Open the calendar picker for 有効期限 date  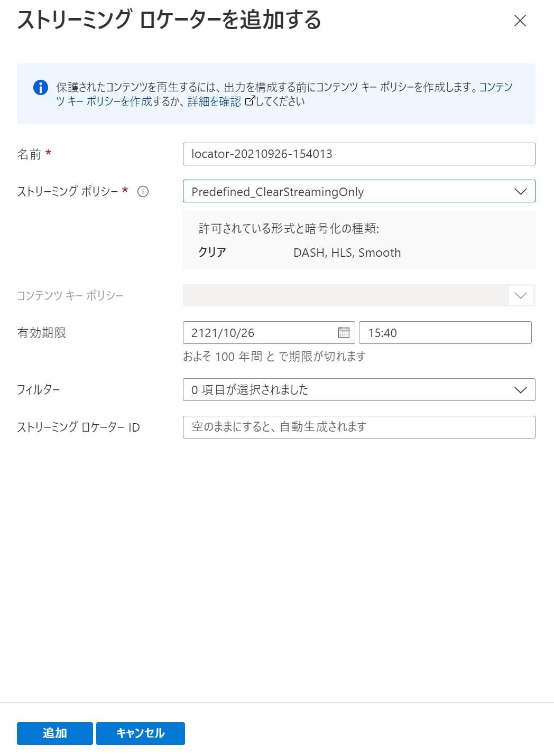click(x=345, y=332)
